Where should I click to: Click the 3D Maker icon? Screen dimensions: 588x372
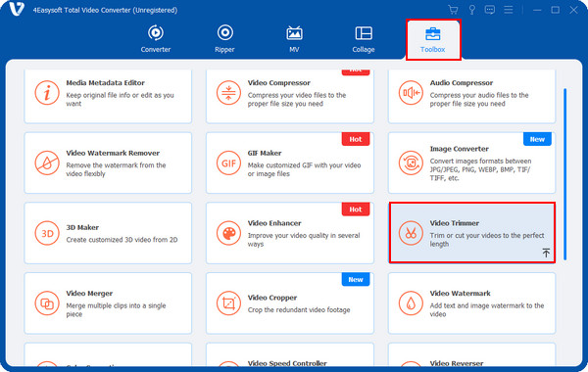tap(47, 233)
